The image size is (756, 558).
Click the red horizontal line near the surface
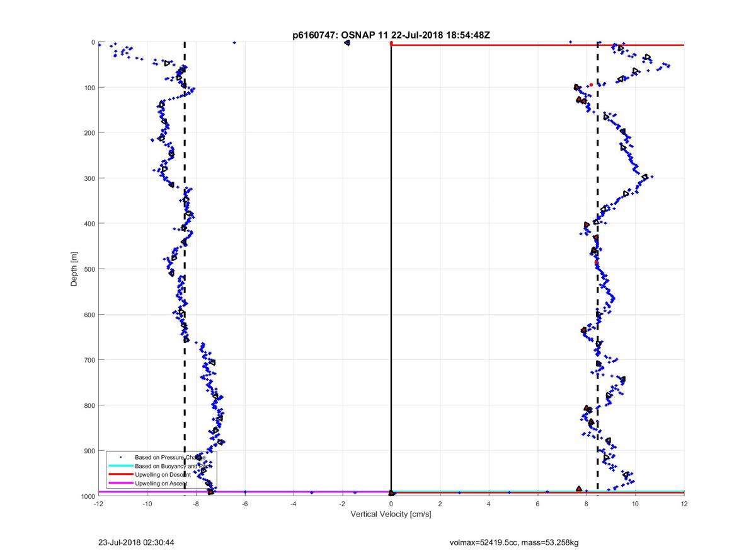pos(537,45)
